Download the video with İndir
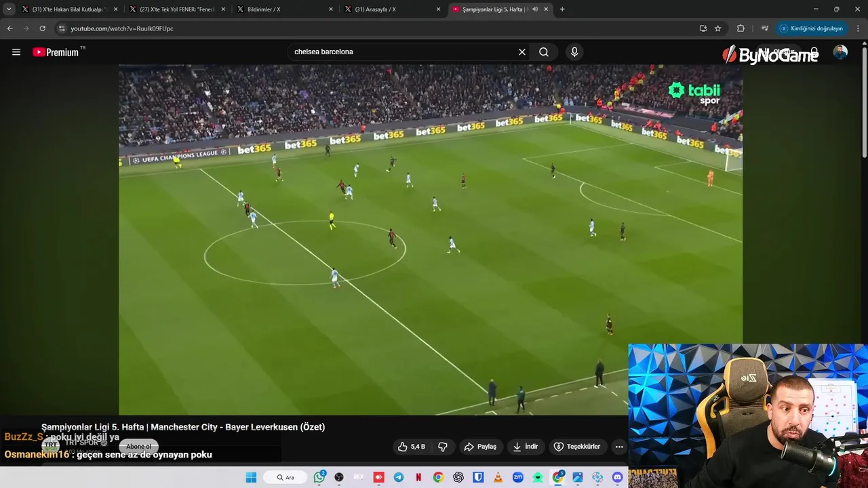 [526, 447]
